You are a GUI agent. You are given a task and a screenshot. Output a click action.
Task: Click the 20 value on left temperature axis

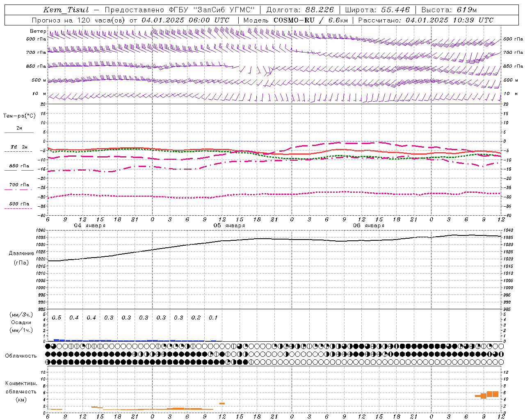pyautogui.click(x=43, y=104)
